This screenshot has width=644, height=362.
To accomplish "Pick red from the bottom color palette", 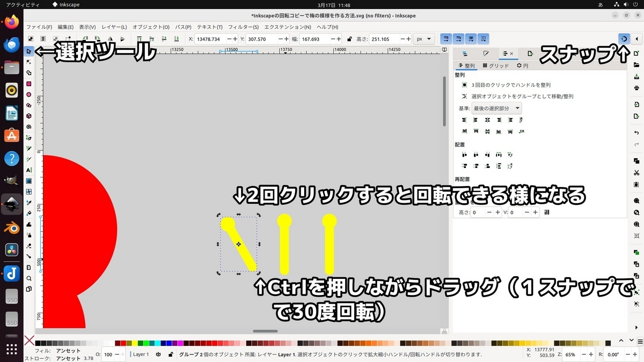I will [123, 343].
